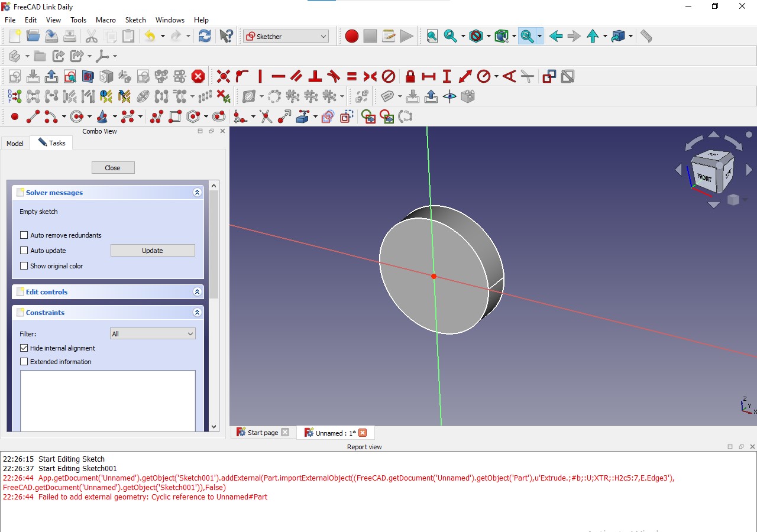Collapse the Solver messages section
This screenshot has width=757, height=532.
point(197,192)
